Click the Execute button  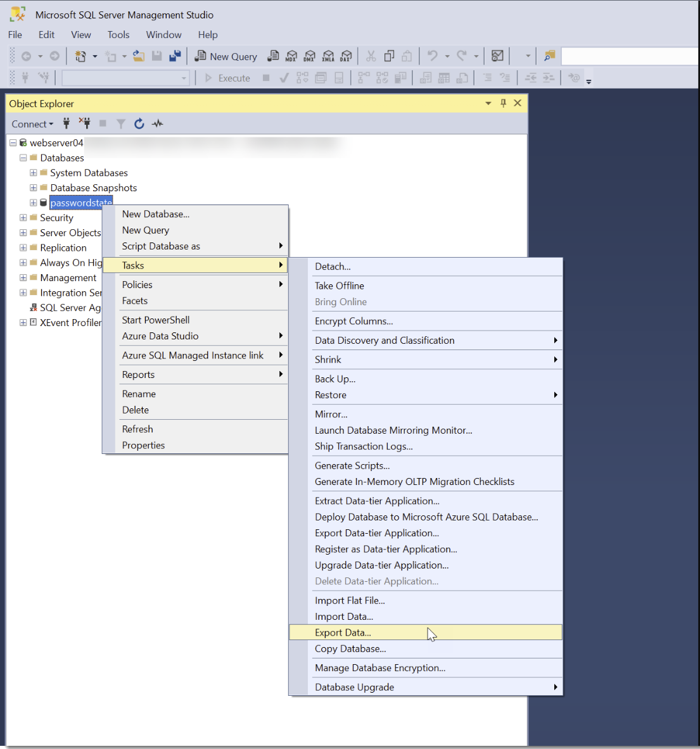(227, 78)
